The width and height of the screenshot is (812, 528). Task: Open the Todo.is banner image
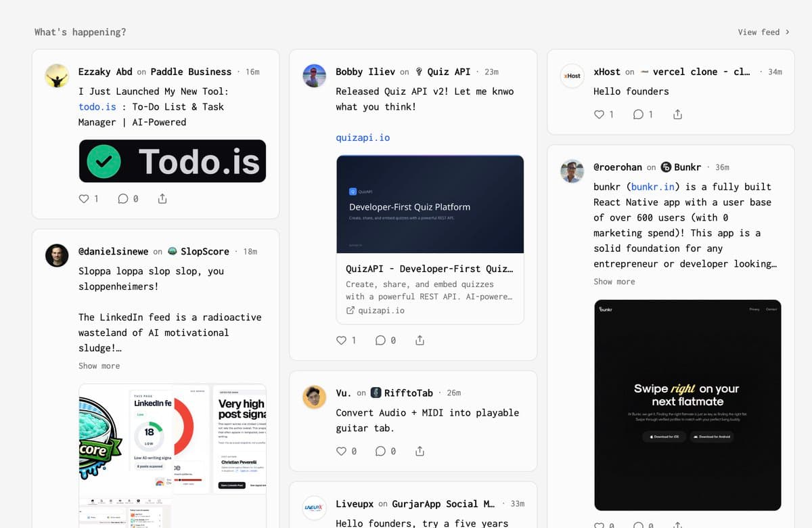click(x=173, y=161)
